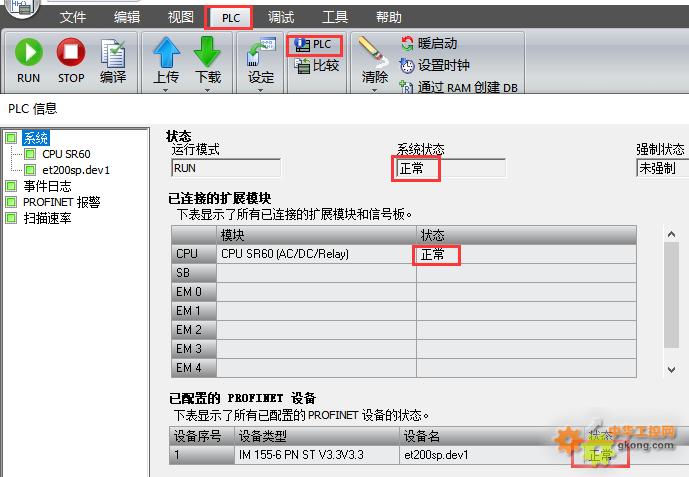Open the 帮助 menu

pyautogui.click(x=389, y=17)
